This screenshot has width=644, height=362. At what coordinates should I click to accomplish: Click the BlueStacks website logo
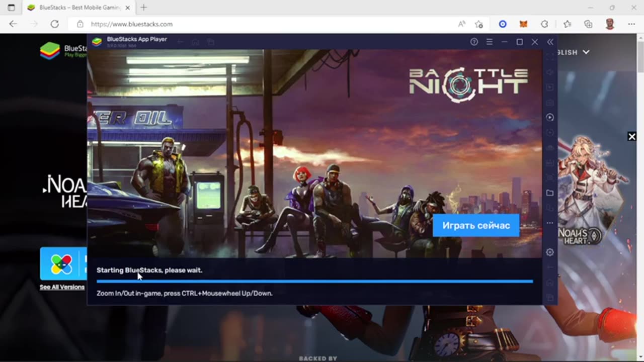point(63,50)
